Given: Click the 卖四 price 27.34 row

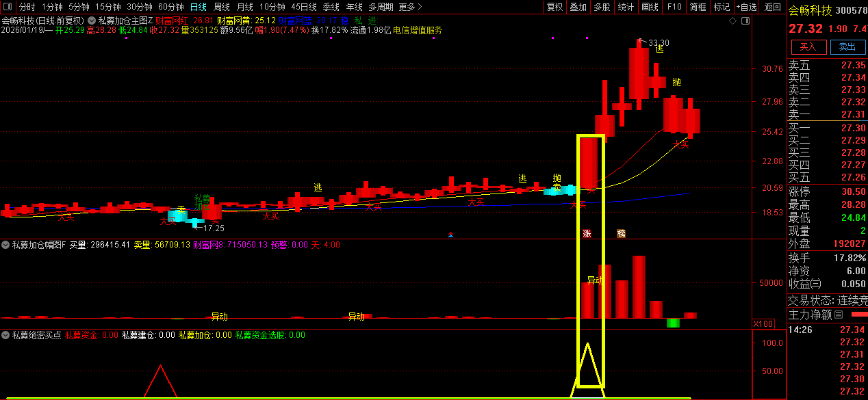Looking at the screenshot, I should pyautogui.click(x=828, y=77).
